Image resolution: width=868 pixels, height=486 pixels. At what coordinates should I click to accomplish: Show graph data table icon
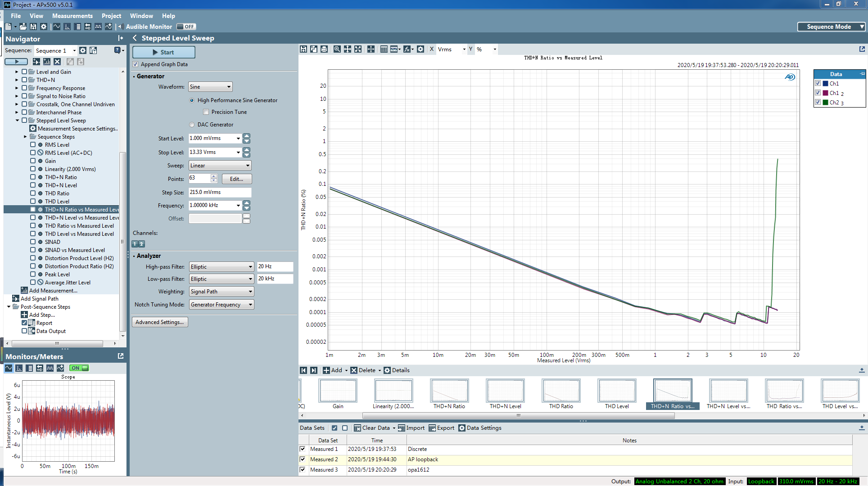384,49
